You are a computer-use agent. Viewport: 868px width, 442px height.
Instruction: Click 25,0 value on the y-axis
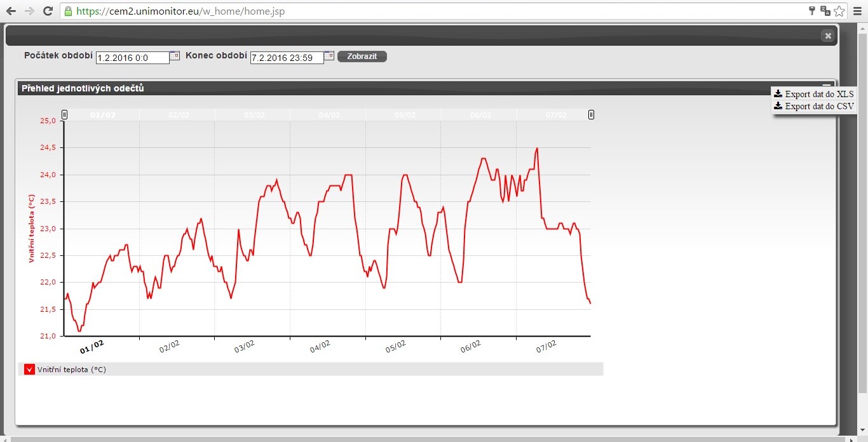click(48, 121)
